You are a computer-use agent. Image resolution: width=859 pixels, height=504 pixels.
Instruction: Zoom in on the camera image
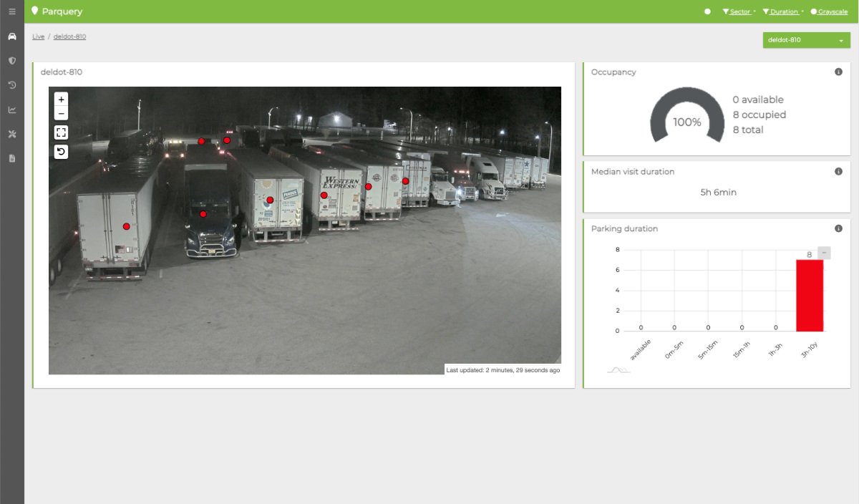point(62,100)
